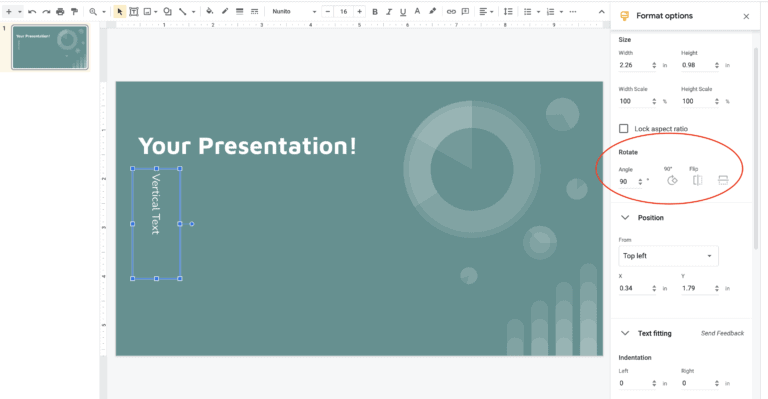Image resolution: width=768 pixels, height=399 pixels.
Task: Enable the Lock aspect ratio checkbox
Action: pyautogui.click(x=624, y=129)
